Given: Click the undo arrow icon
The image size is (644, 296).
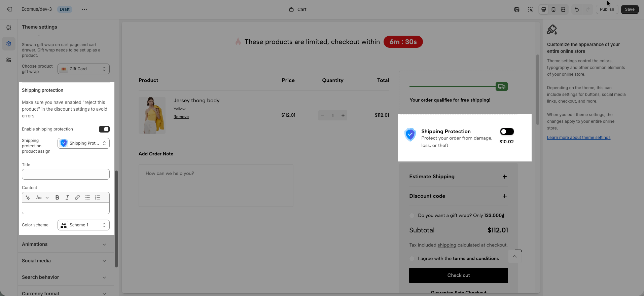Looking at the screenshot, I should point(577,9).
